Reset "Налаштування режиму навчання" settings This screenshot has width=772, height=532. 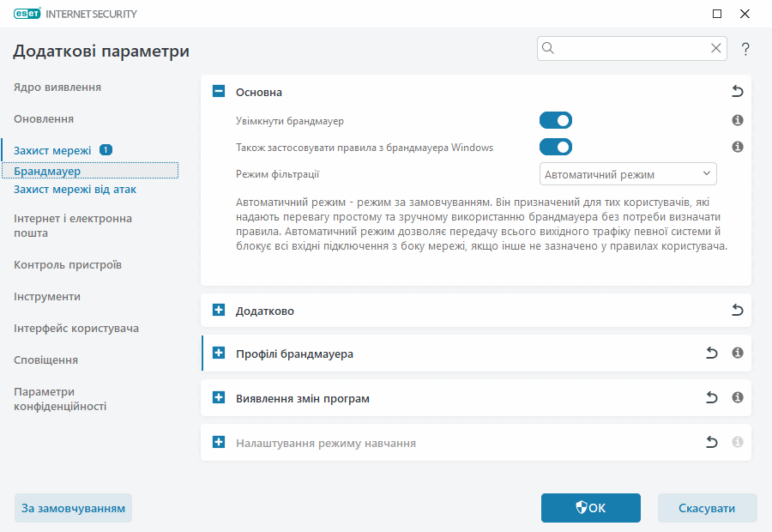tap(711, 442)
